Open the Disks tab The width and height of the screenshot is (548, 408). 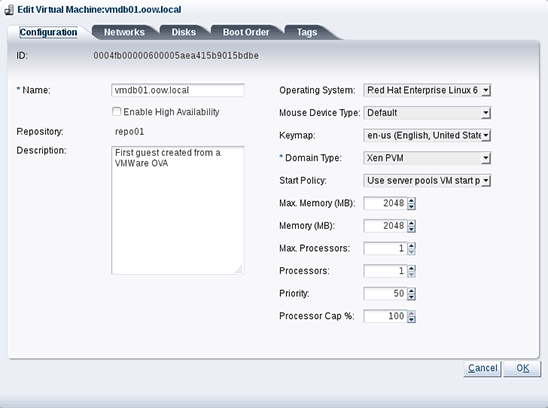pyautogui.click(x=183, y=32)
